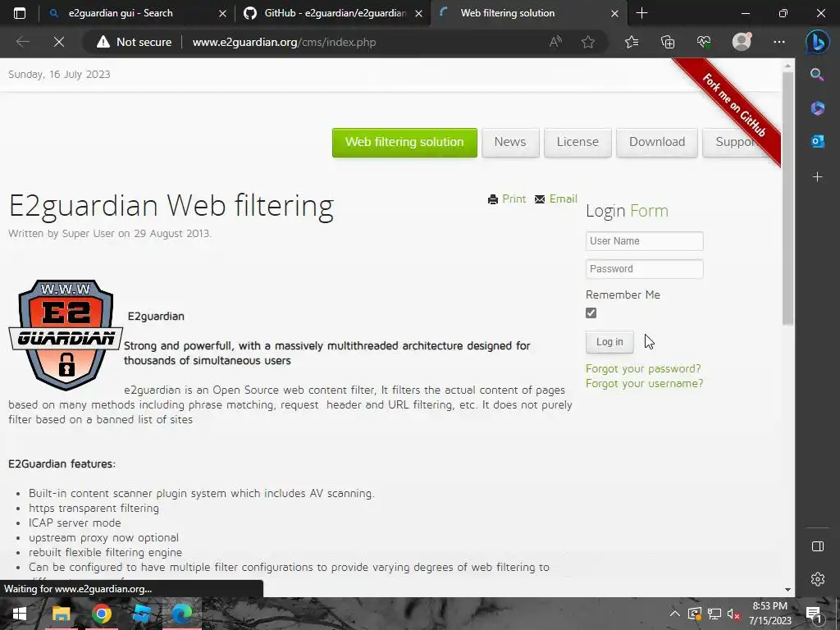
Task: Click the Not secure warning icon
Action: pyautogui.click(x=103, y=42)
